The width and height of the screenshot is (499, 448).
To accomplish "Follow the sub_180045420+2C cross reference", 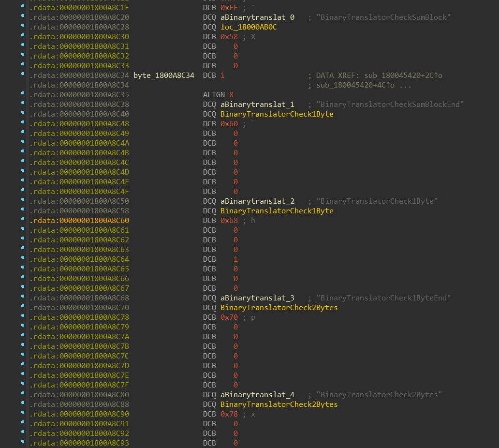I will click(x=403, y=75).
